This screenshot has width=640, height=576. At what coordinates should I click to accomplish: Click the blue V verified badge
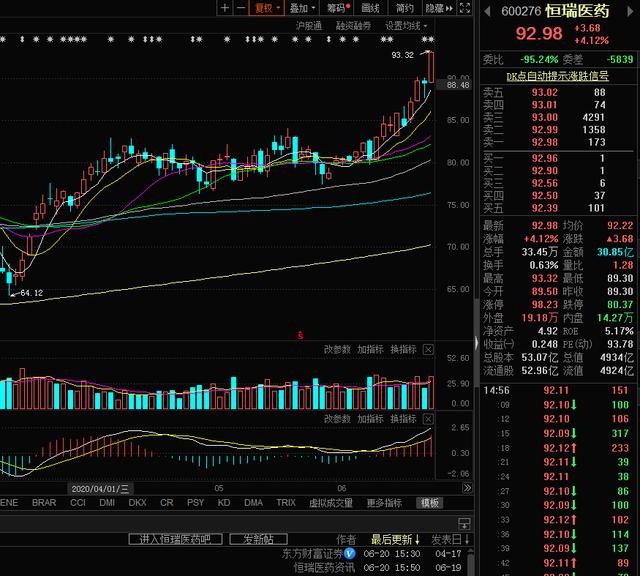(x=349, y=554)
